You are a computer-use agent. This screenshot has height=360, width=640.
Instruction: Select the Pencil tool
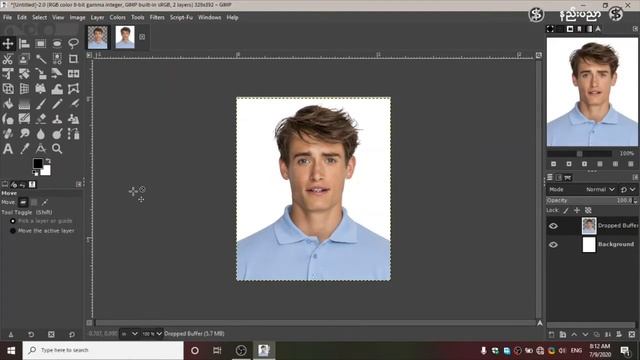(57, 104)
